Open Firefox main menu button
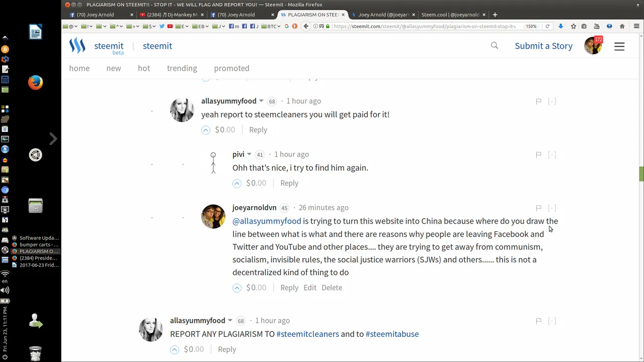 tap(636, 26)
